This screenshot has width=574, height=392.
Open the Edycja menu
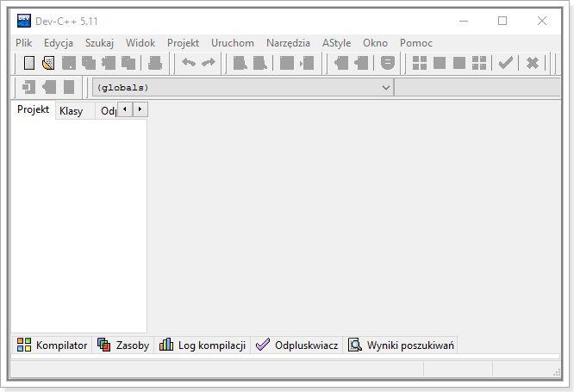pos(59,43)
